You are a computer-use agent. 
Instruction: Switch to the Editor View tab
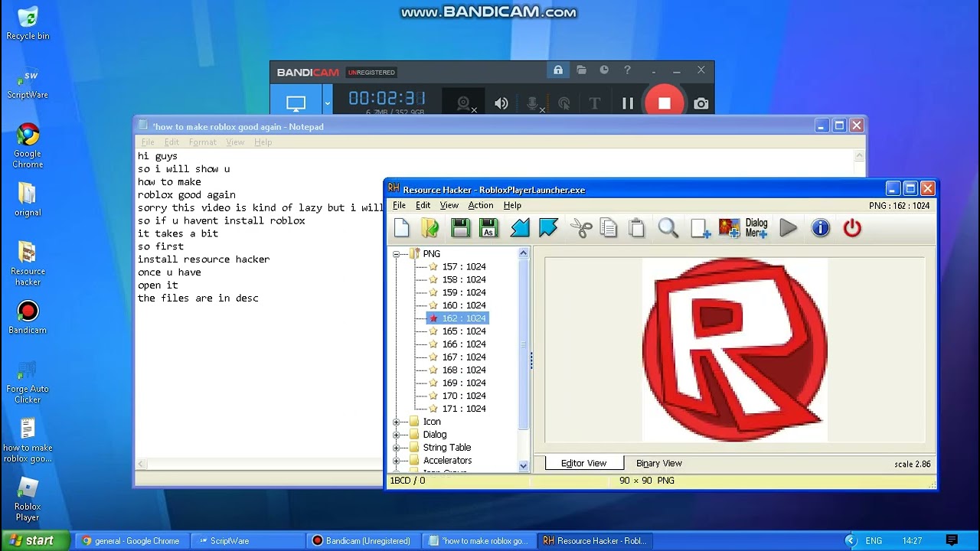[583, 463]
